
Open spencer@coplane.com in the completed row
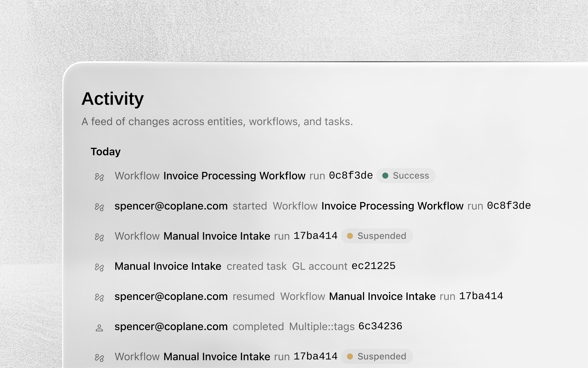point(171,327)
